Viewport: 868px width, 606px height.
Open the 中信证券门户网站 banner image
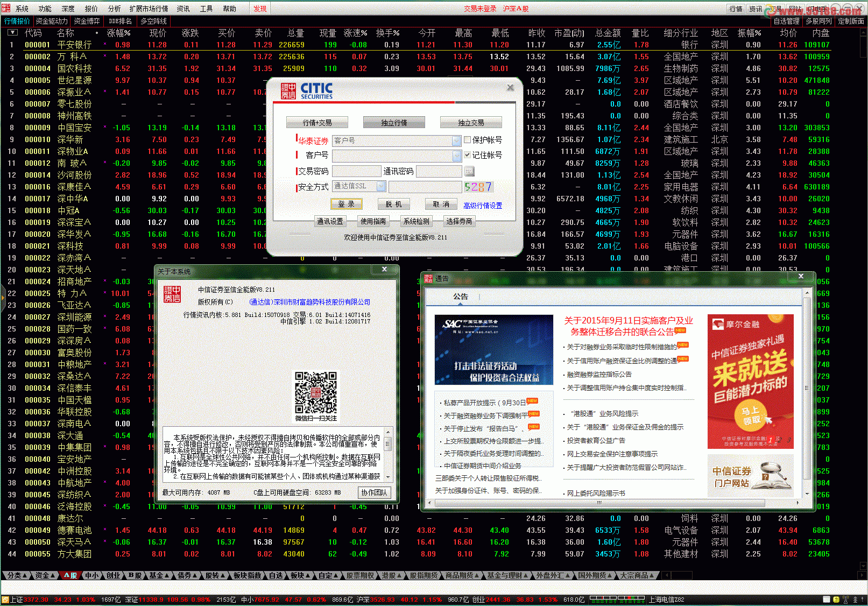(x=750, y=476)
